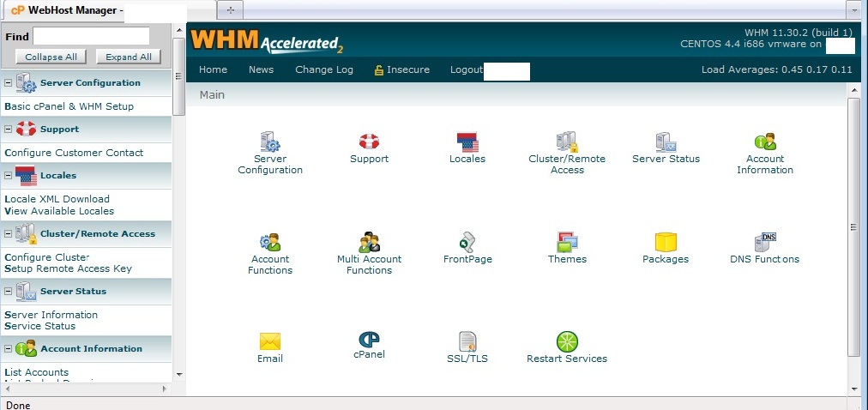Viewport: 868px width, 410px height.
Task: Click the Insecure padlock icon
Action: point(379,69)
